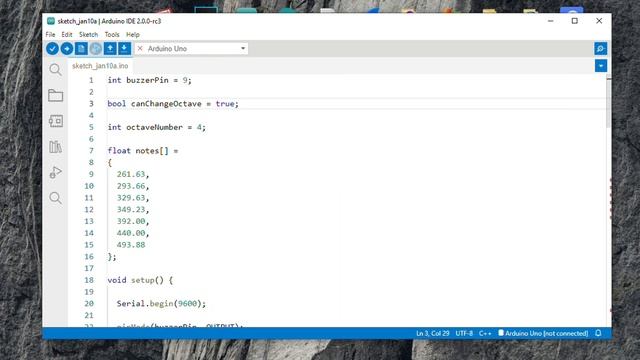Click the value 349.23 in the array
The height and width of the screenshot is (360, 640).
[x=131, y=209]
